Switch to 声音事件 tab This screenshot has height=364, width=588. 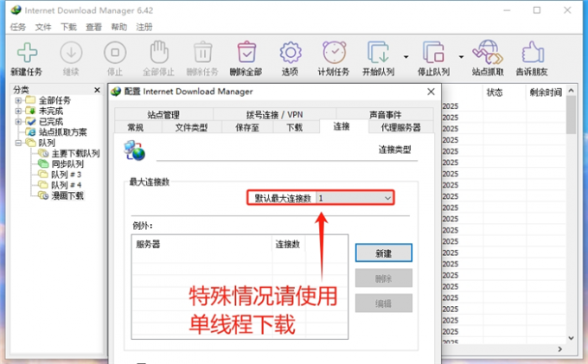tap(385, 114)
